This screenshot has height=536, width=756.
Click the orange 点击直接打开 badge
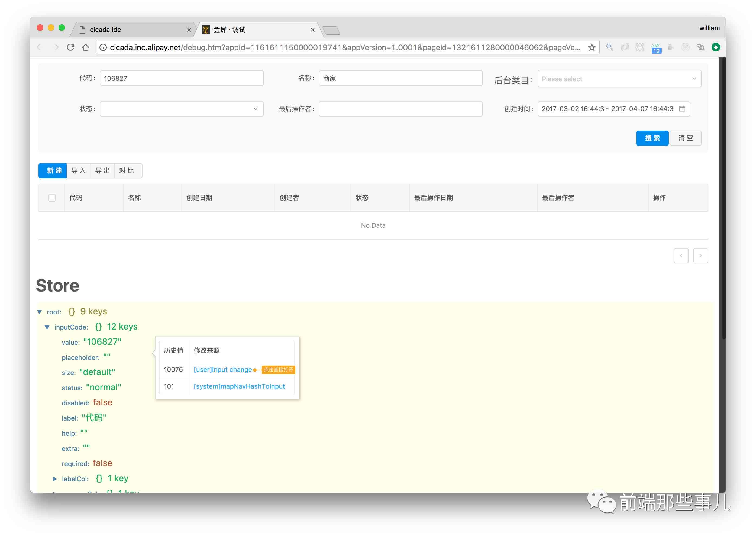click(278, 369)
